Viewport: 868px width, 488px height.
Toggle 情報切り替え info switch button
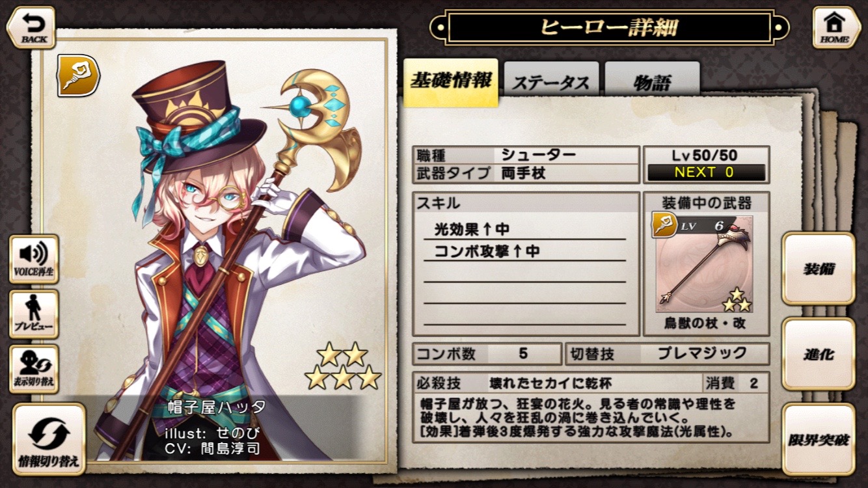pos(49,439)
